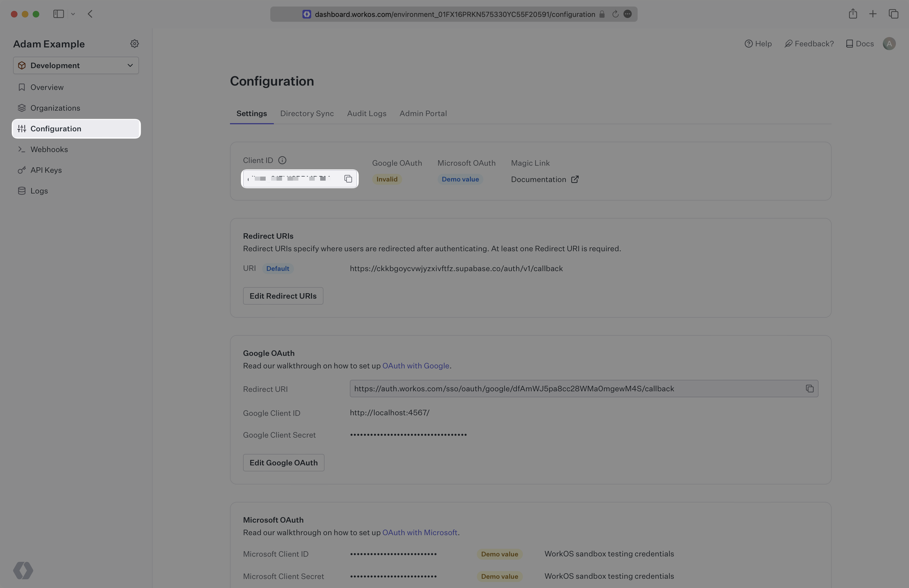
Task: Copy the Client ID value
Action: click(x=348, y=179)
